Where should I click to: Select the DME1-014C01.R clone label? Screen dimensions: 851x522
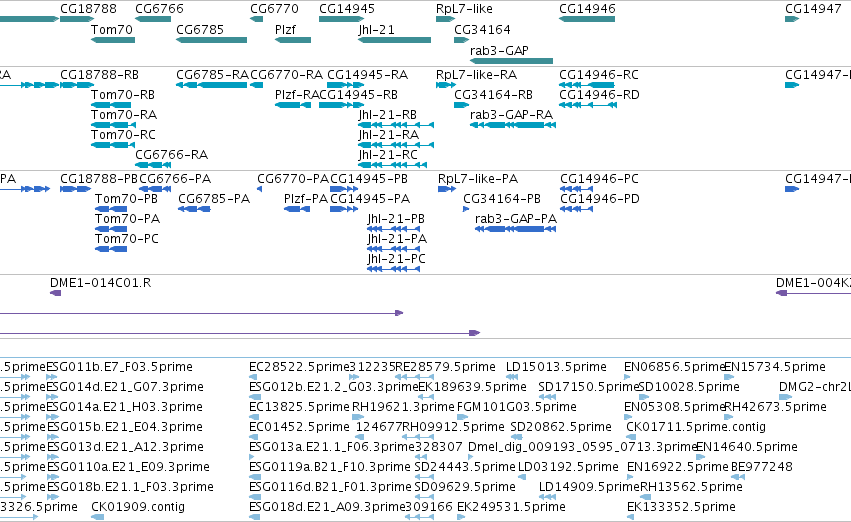pyautogui.click(x=100, y=283)
